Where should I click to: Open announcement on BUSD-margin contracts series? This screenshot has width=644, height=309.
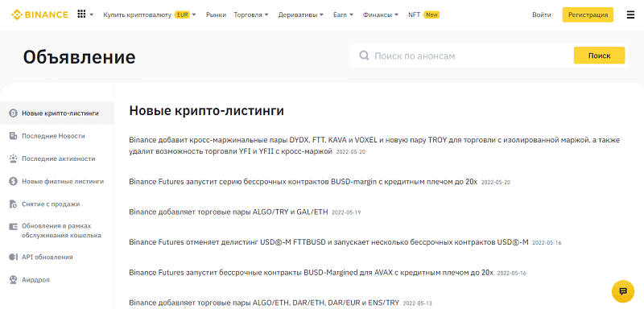(x=303, y=182)
